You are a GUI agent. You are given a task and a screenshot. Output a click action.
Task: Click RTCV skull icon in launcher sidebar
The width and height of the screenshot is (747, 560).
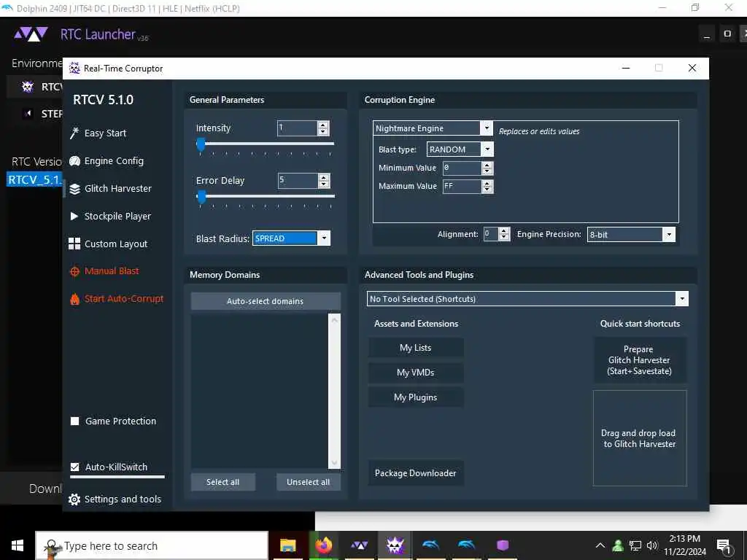pyautogui.click(x=28, y=87)
